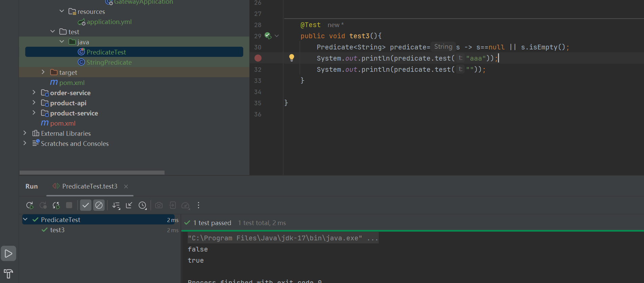This screenshot has height=283, width=644.
Task: Click the import/export arrow icon
Action: click(172, 205)
